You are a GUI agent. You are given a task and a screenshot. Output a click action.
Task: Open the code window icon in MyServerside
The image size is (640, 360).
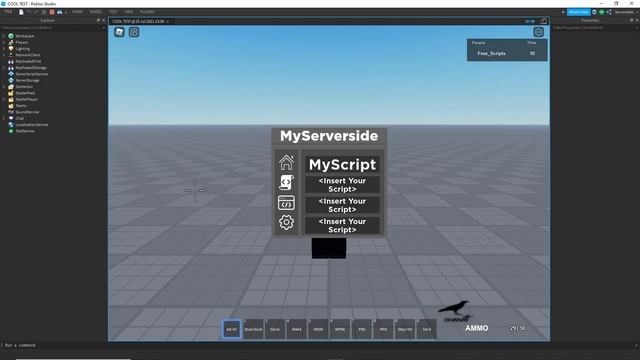[x=286, y=202]
